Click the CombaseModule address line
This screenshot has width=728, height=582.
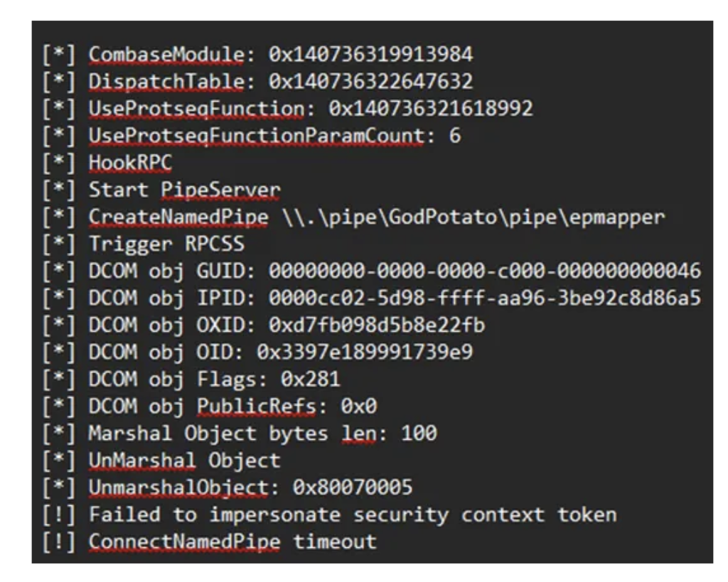click(x=280, y=55)
